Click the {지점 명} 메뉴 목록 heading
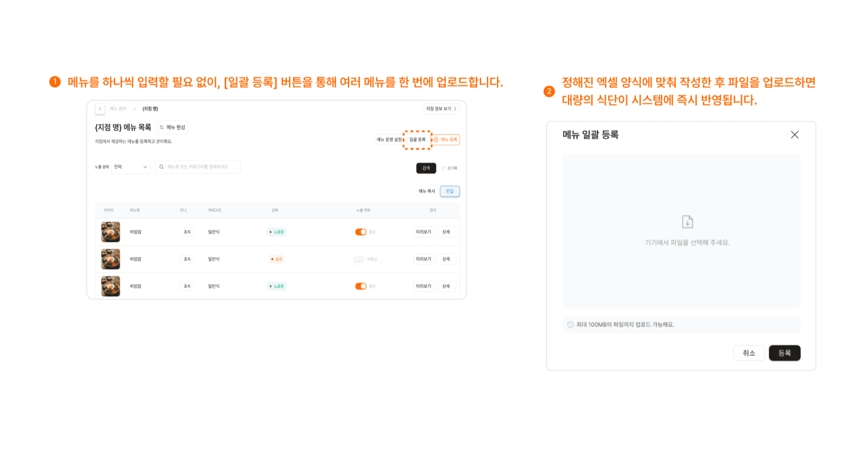Image resolution: width=868 pixels, height=453 pixels. click(x=123, y=127)
